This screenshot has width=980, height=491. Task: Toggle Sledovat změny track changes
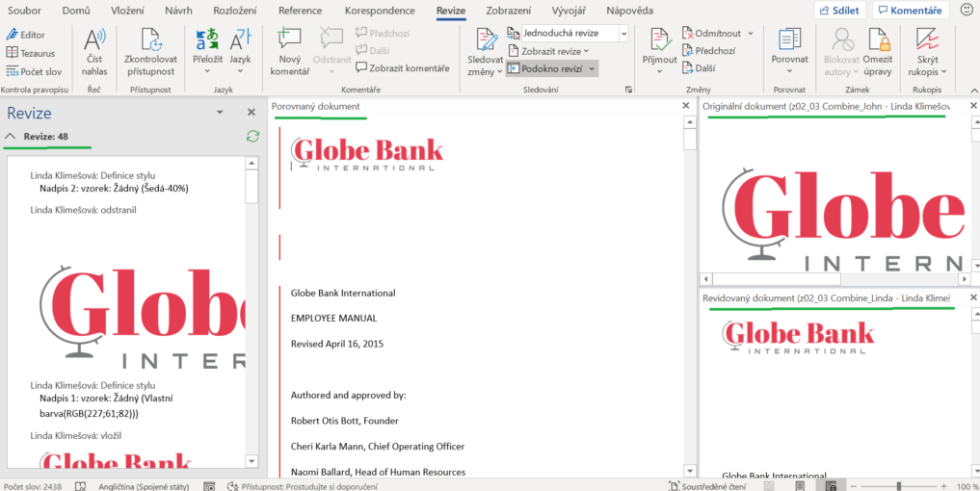(485, 53)
